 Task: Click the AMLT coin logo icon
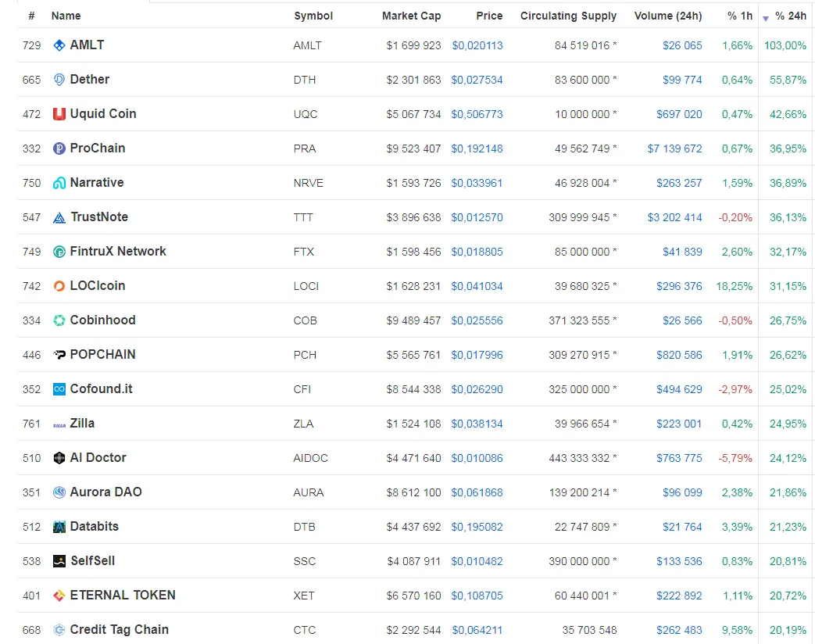tap(59, 45)
